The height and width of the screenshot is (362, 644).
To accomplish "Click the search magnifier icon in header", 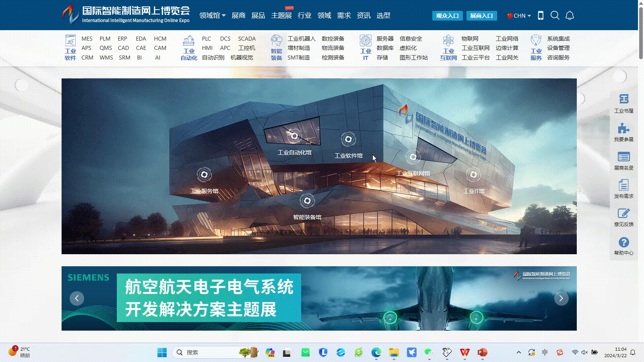I will tap(555, 16).
